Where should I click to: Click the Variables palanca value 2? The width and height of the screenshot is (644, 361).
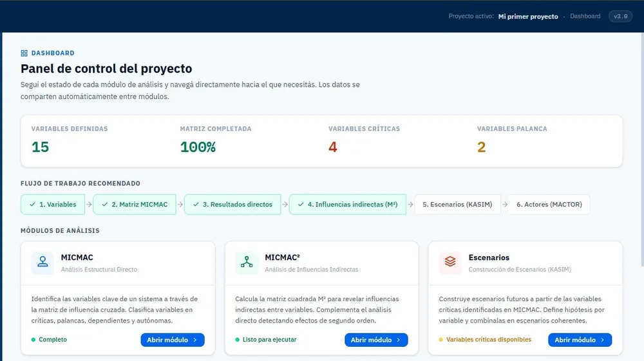pos(481,147)
